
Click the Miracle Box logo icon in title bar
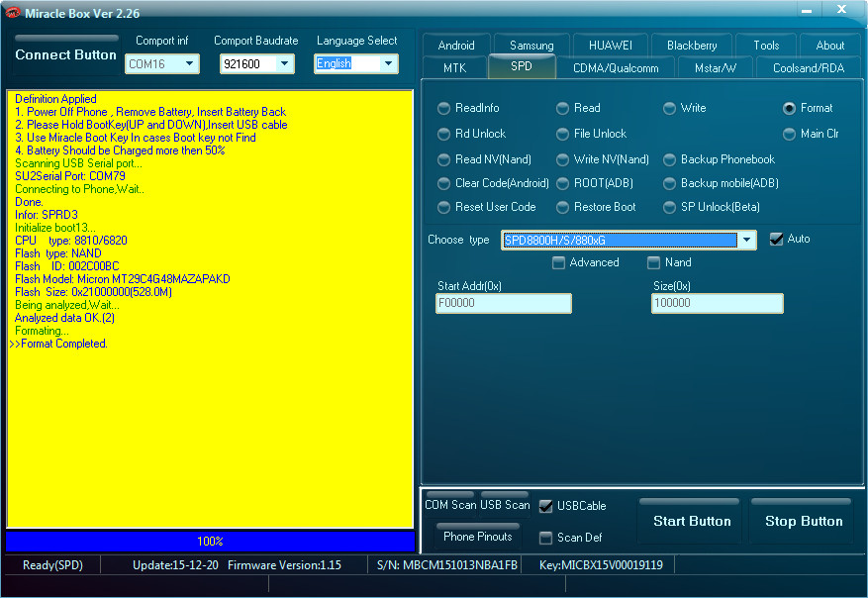click(x=12, y=12)
